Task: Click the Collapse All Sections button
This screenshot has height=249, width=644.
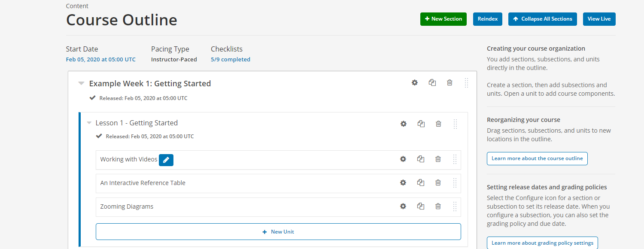Action: [543, 19]
